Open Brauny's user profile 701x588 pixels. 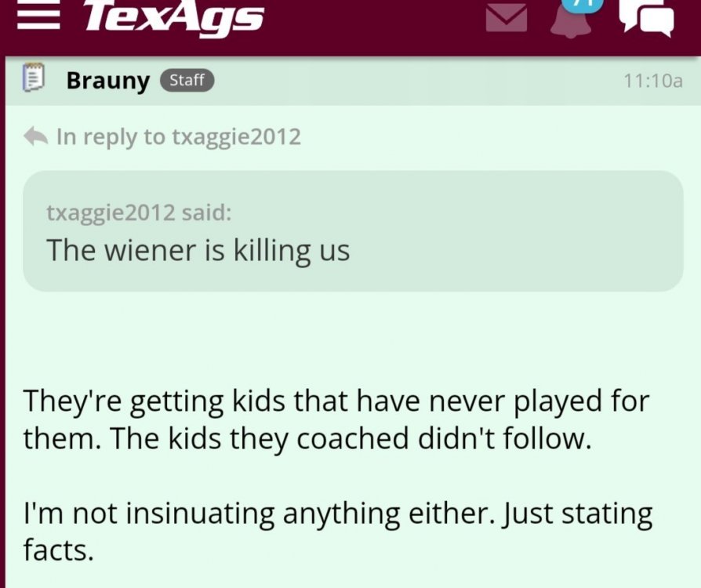click(107, 80)
